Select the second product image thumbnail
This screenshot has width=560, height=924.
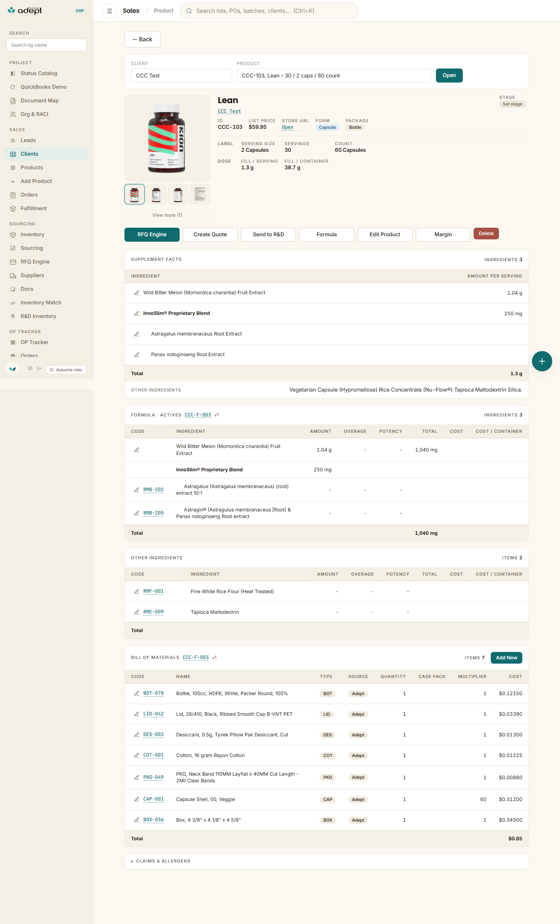coord(156,194)
